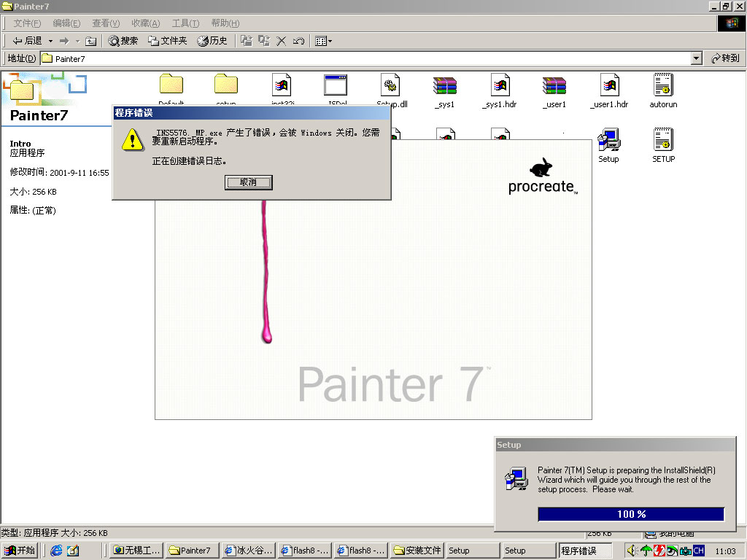Select the _user1 archive icon
Image resolution: width=747 pixels, height=560 pixels.
tap(554, 86)
